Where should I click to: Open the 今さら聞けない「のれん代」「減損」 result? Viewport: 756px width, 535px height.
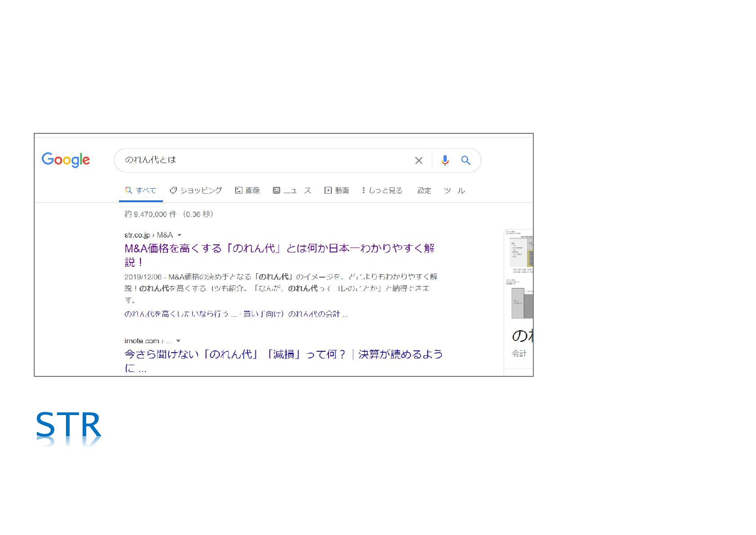point(283,361)
